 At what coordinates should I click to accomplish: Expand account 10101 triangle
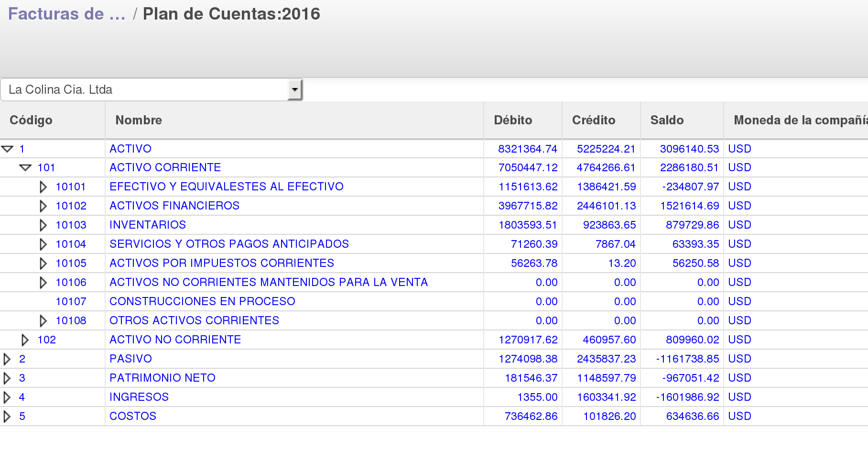pos(43,187)
